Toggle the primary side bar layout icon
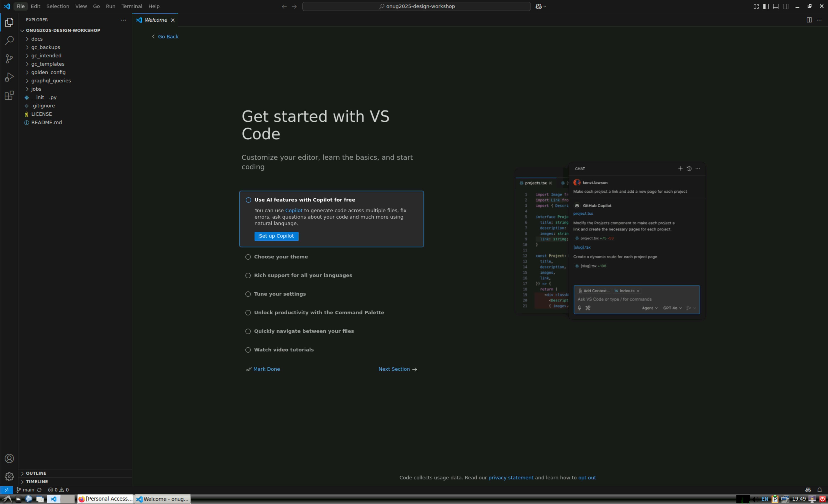 coord(766,6)
